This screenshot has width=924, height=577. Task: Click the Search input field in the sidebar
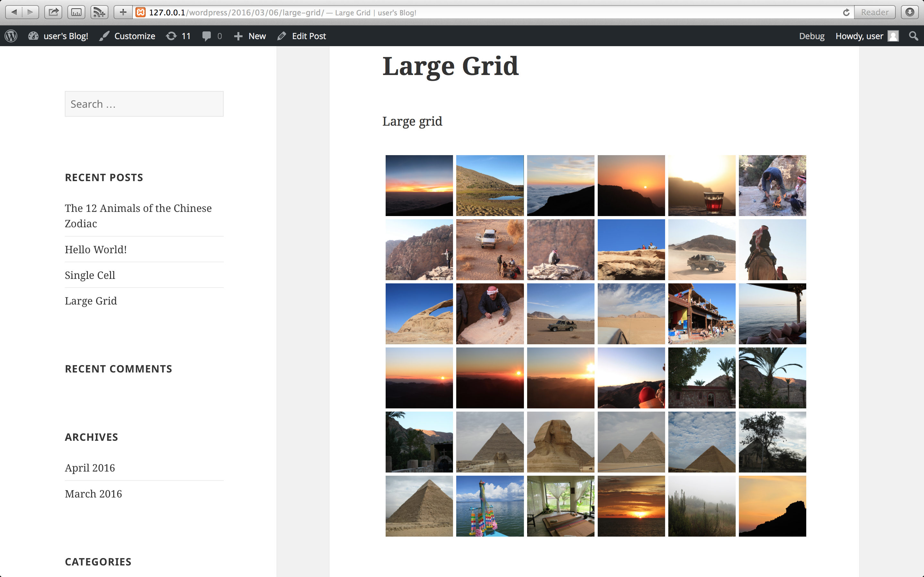tap(144, 104)
